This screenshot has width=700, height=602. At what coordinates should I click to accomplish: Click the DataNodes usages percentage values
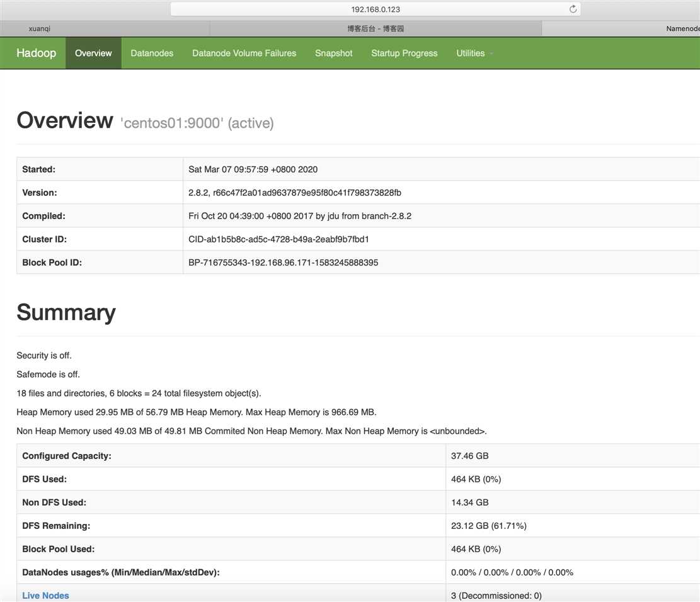click(512, 572)
